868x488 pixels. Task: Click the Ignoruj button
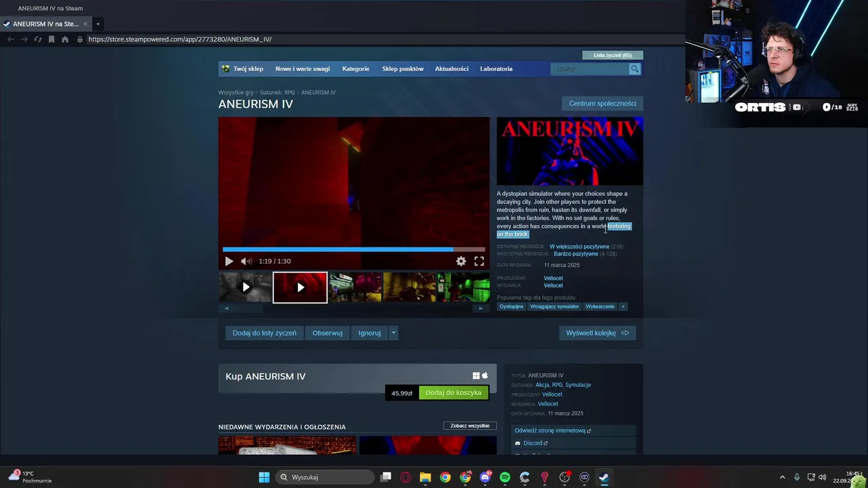point(370,333)
